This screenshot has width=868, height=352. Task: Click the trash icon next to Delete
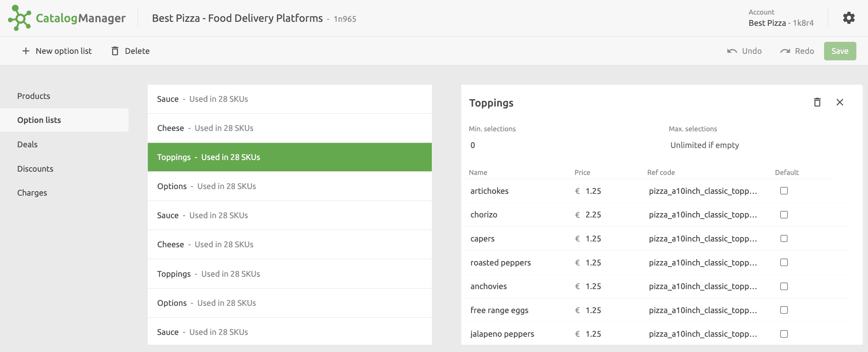click(115, 51)
